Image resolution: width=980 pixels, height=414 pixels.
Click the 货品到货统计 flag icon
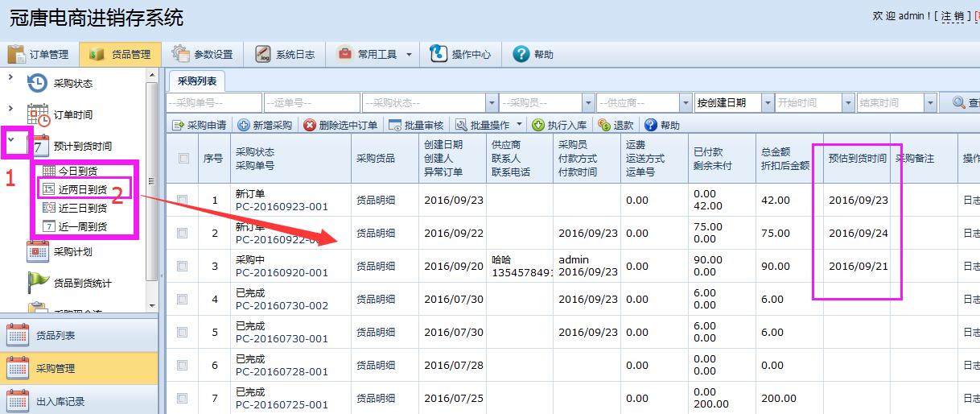[39, 283]
